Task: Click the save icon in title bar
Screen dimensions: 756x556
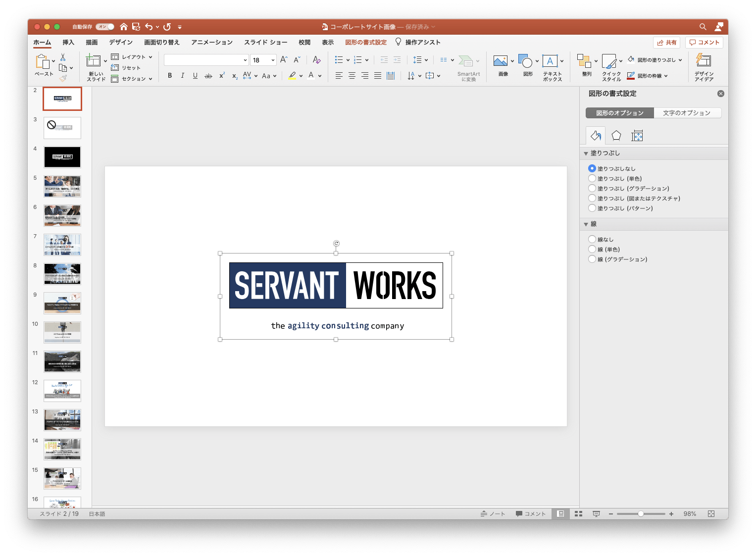Action: coord(136,27)
